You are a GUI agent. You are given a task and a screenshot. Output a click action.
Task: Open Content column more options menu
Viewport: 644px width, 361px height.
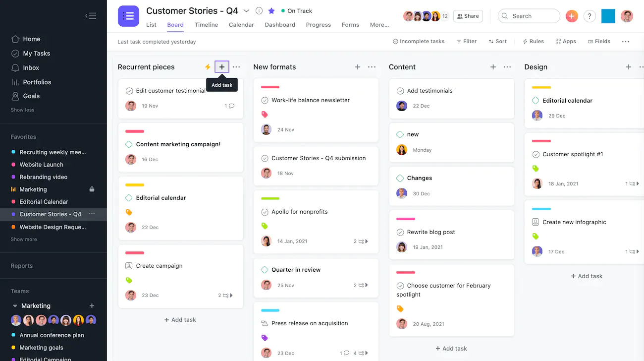pyautogui.click(x=507, y=67)
